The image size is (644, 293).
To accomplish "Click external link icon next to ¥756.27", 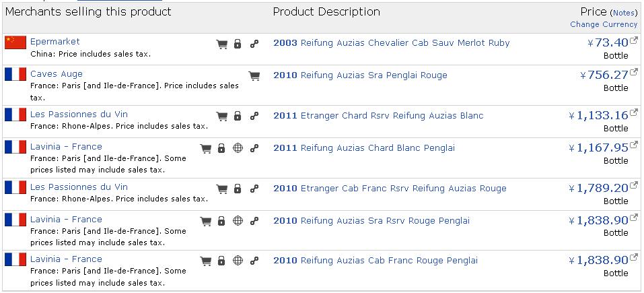I will pyautogui.click(x=633, y=72).
